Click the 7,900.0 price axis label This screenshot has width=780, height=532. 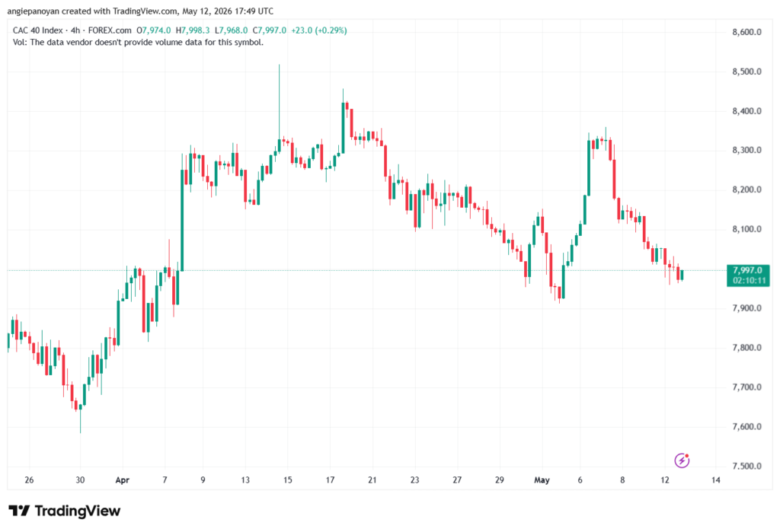click(x=746, y=308)
